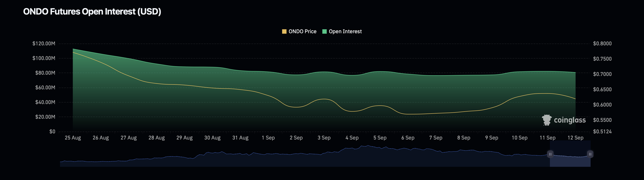Image resolution: width=644 pixels, height=180 pixels.
Task: Grab the left range slider handle
Action: [x=550, y=154]
